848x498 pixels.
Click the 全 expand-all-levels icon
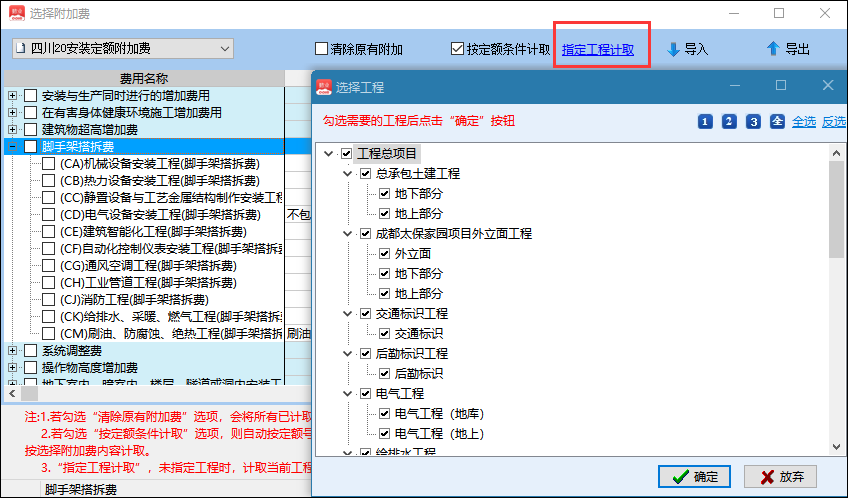778,121
